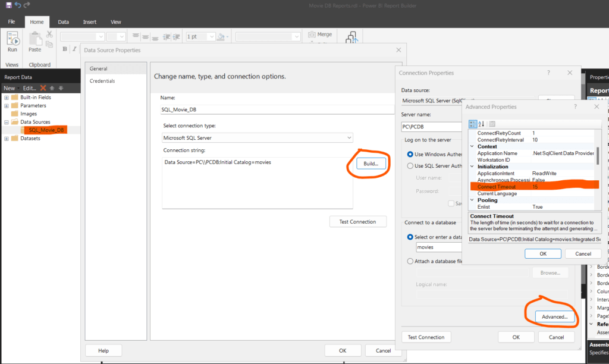Collapse the Pooling category

pyautogui.click(x=472, y=200)
